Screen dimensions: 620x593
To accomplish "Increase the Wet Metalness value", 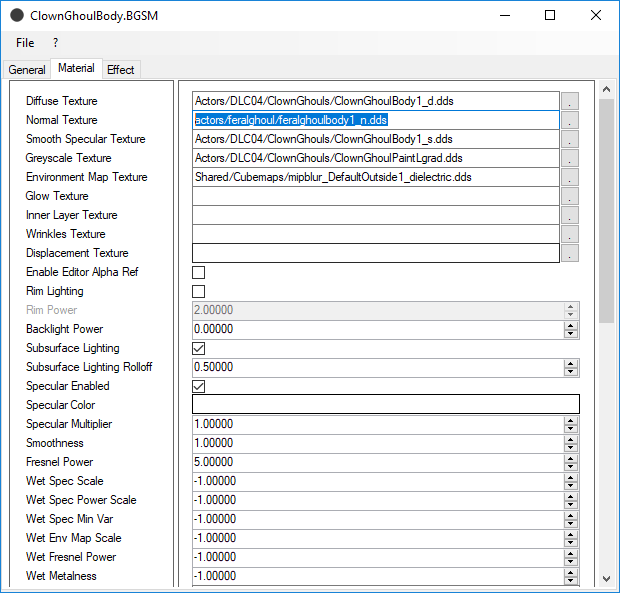I will (571, 572).
